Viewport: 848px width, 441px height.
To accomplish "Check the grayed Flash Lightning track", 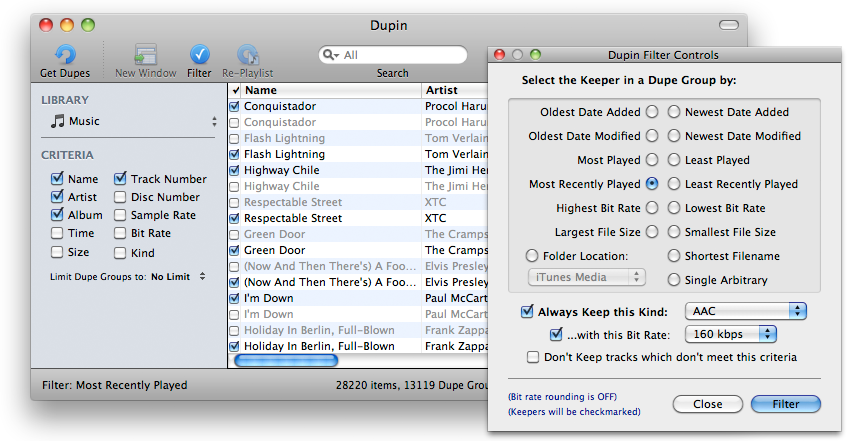I will [x=234, y=139].
